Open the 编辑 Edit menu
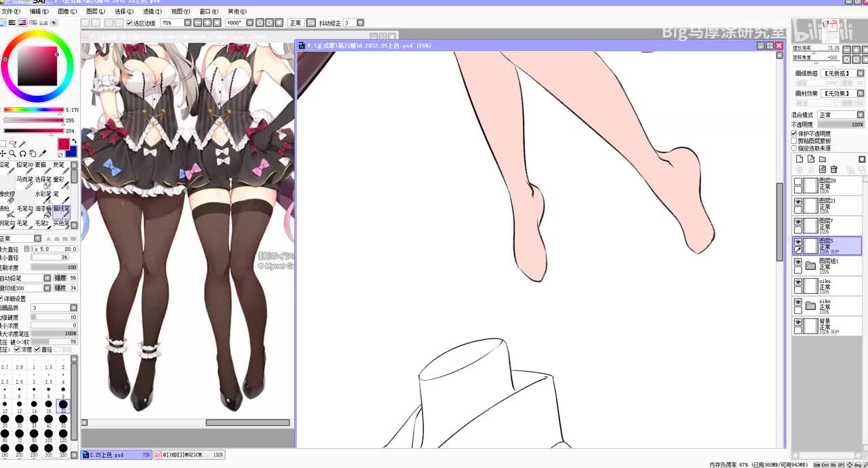The height and width of the screenshot is (468, 868). [39, 12]
